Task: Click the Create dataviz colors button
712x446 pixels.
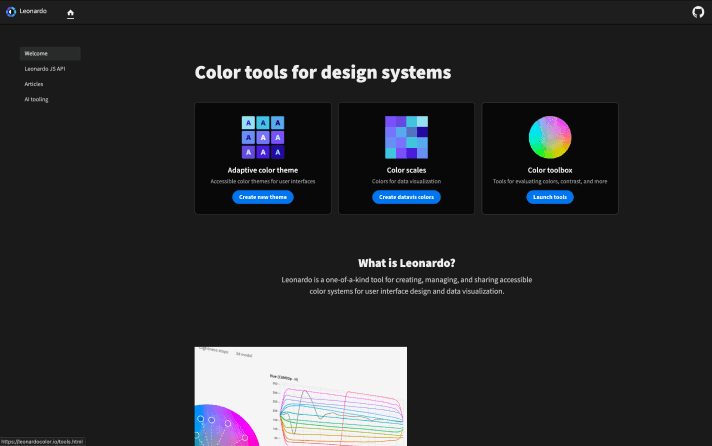Action: [406, 197]
